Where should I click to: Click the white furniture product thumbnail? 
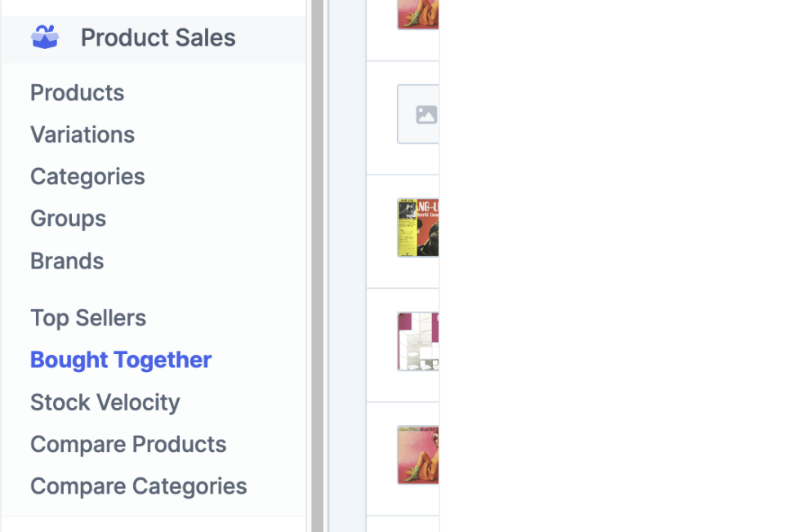(420, 342)
